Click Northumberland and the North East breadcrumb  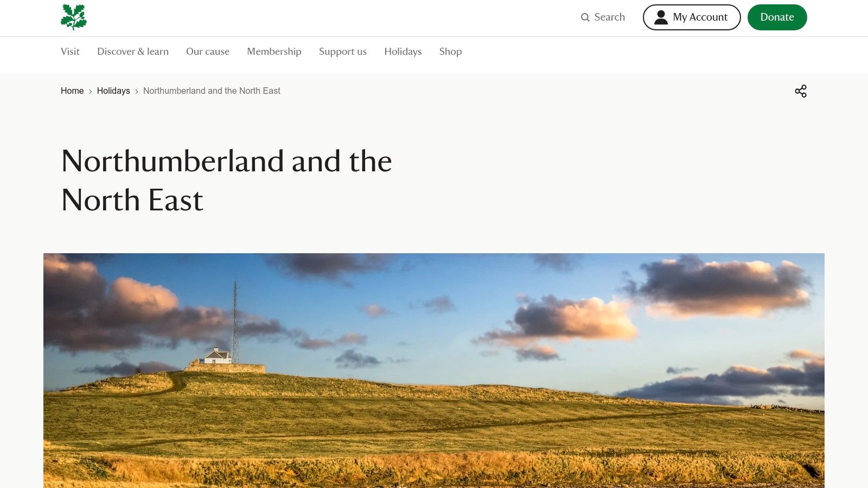[x=212, y=91]
